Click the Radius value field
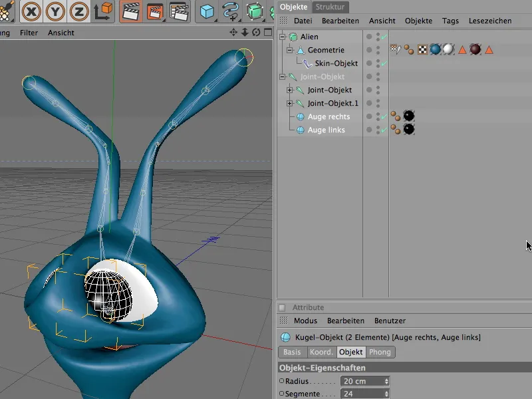The width and height of the screenshot is (532, 399). tap(364, 381)
